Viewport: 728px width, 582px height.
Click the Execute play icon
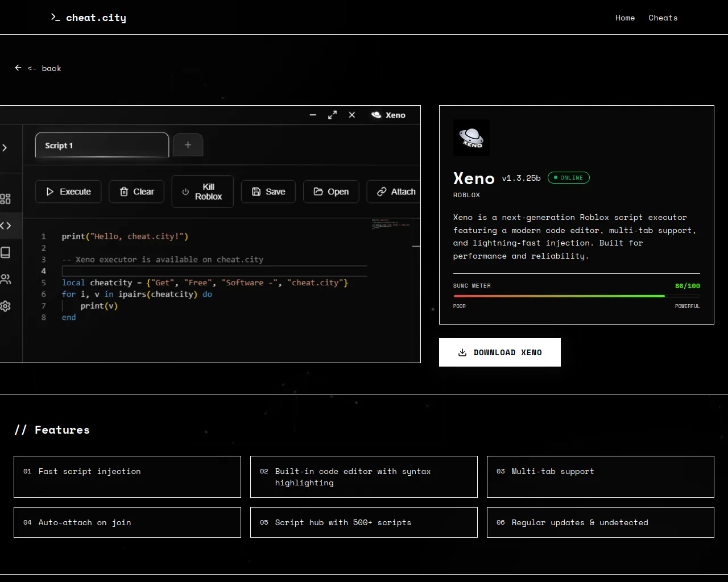(x=50, y=192)
